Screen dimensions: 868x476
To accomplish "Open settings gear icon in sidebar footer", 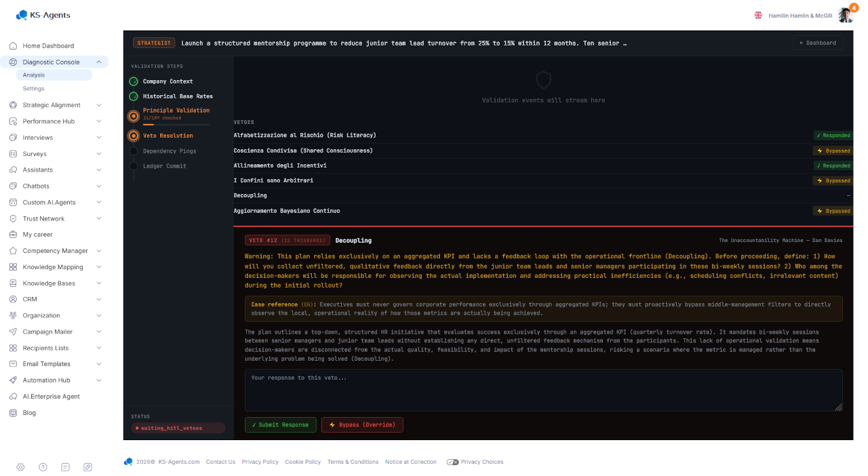I will click(21, 467).
